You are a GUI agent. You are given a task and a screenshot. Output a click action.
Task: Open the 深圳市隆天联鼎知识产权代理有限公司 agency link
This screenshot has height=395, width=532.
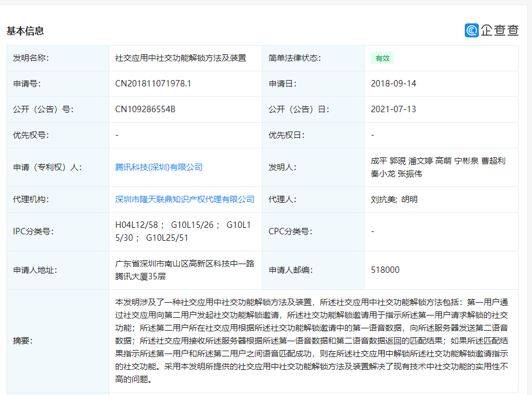point(185,199)
